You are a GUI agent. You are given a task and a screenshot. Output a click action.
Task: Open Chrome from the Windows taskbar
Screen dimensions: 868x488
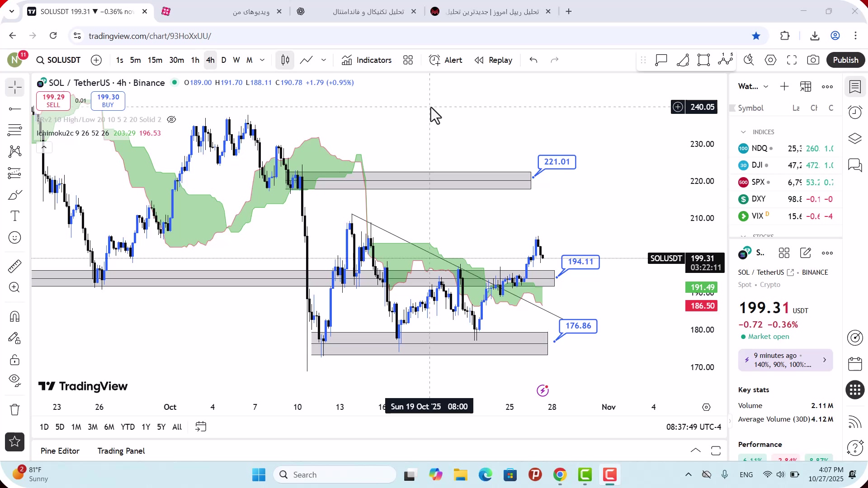pyautogui.click(x=560, y=475)
